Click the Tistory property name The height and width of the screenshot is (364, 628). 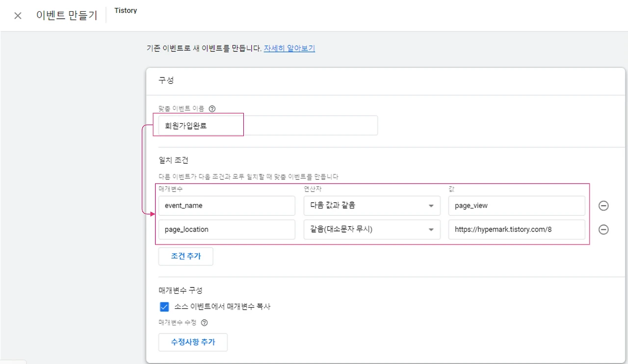pos(126,11)
